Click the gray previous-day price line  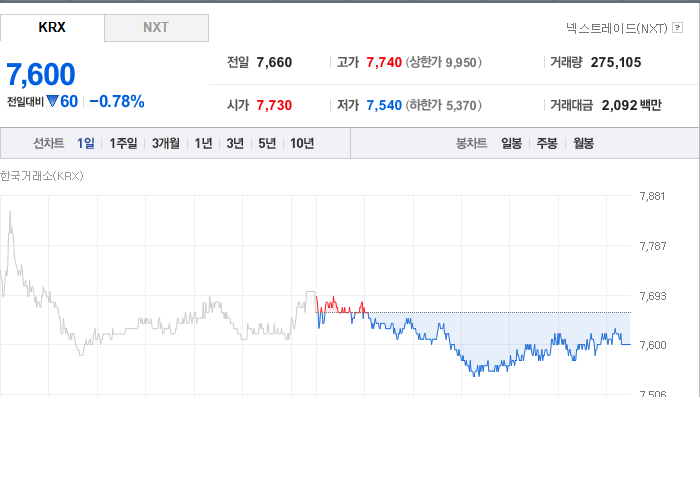click(158, 321)
